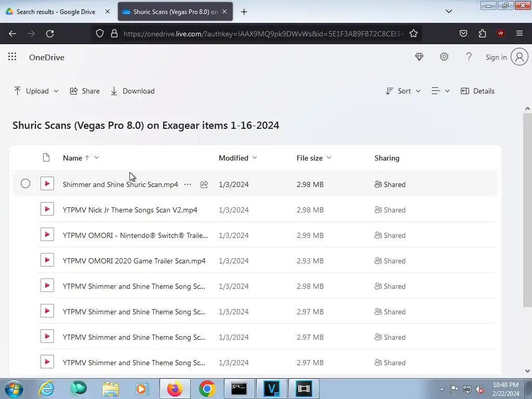
Task: Open a new browser tab
Action: coord(244,12)
